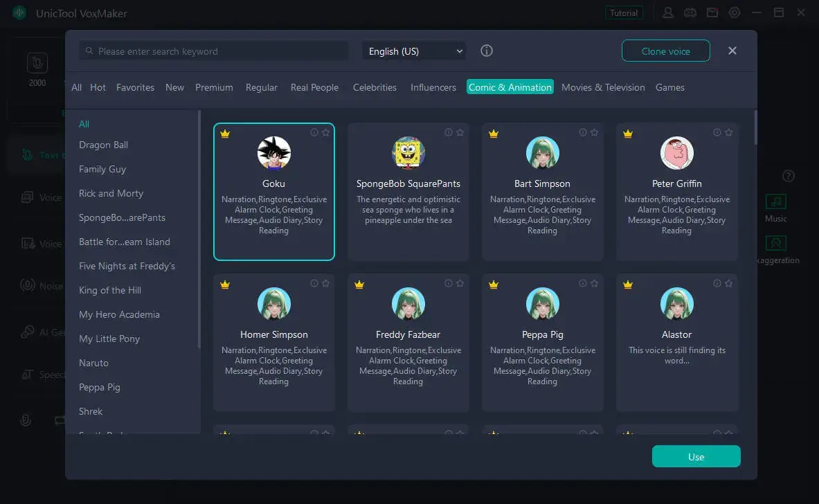Click the voice grid vertical scrollbar
Viewport: 819px width, 504px height.
pyautogui.click(x=755, y=127)
